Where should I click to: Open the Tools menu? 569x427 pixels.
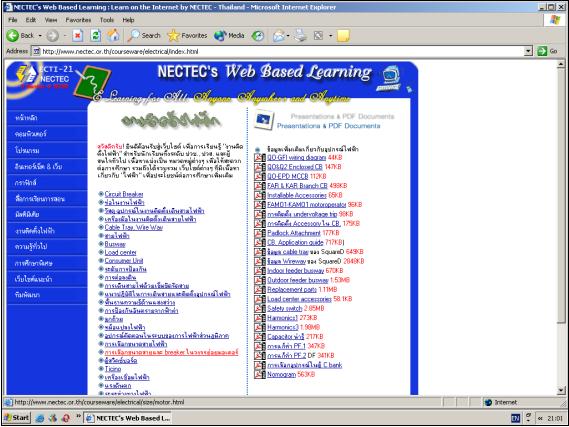107,20
